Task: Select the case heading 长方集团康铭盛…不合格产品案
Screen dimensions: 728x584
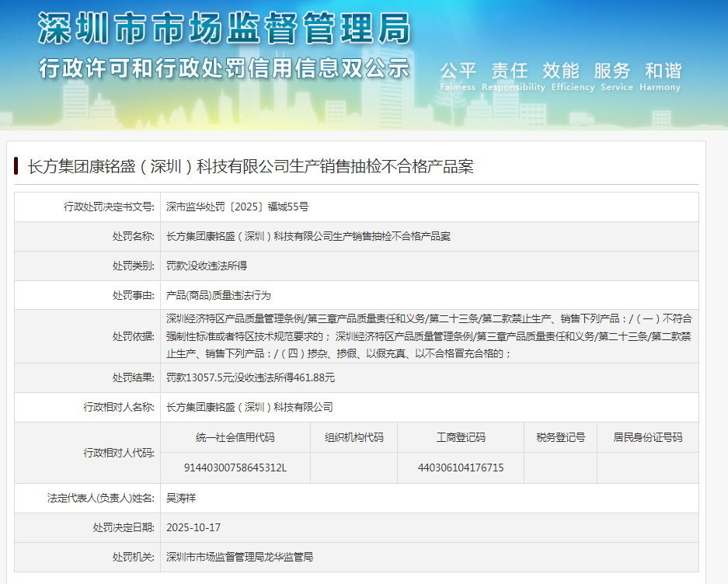Action: click(x=250, y=166)
